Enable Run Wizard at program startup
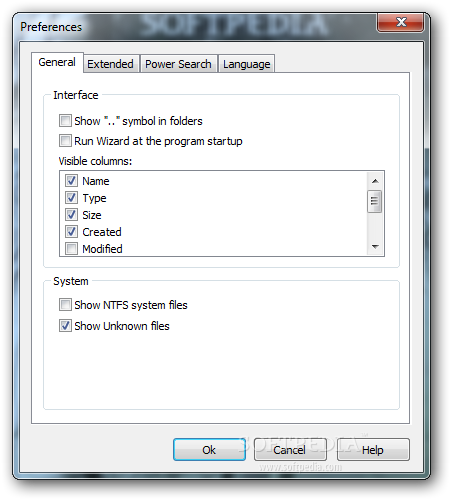Viewport: 451px width, 500px height. click(65, 141)
